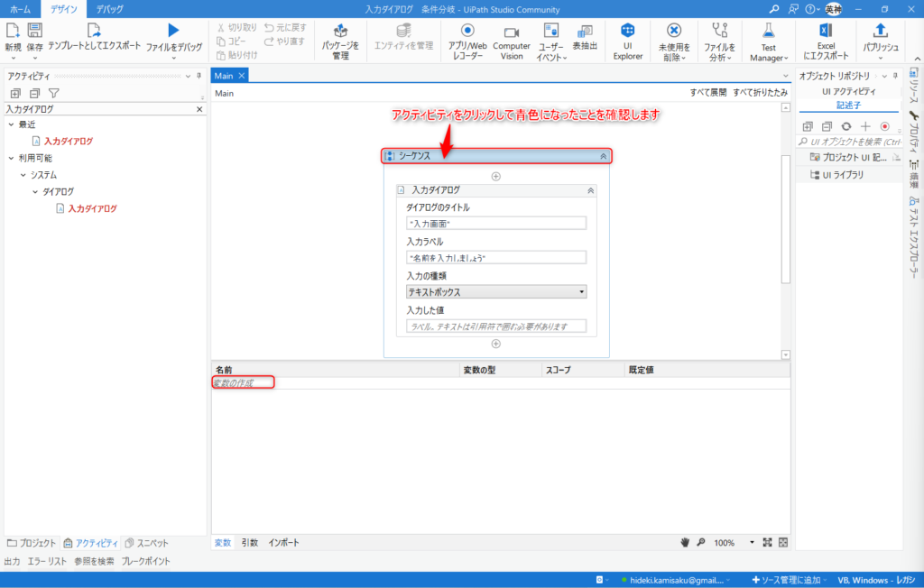Viewport: 924px width, 588px height.
Task: Select Project UI Descriptors in Object Repository
Action: 848,157
